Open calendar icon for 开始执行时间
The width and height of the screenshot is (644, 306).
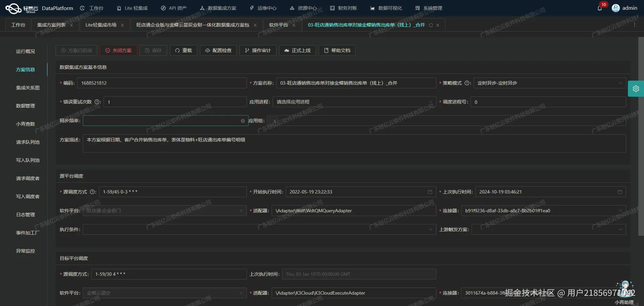click(430, 192)
